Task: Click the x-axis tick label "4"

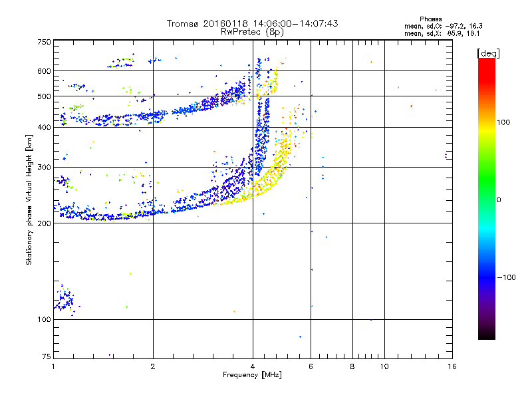Action: click(x=253, y=366)
